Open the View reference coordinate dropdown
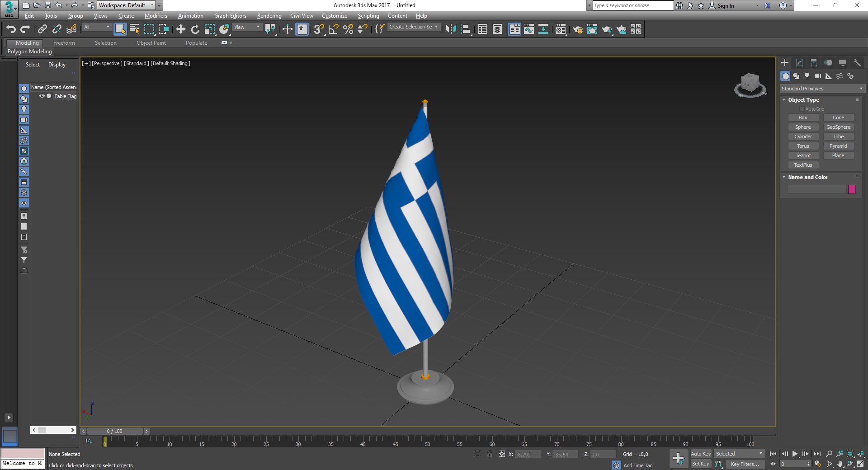This screenshot has height=470, width=868. (247, 27)
